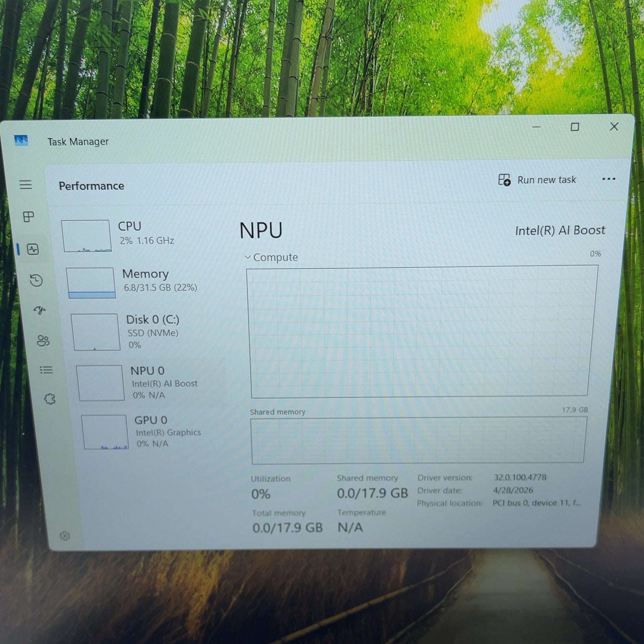The height and width of the screenshot is (644, 644).
Task: Close the Task Manager window
Action: pyautogui.click(x=614, y=127)
